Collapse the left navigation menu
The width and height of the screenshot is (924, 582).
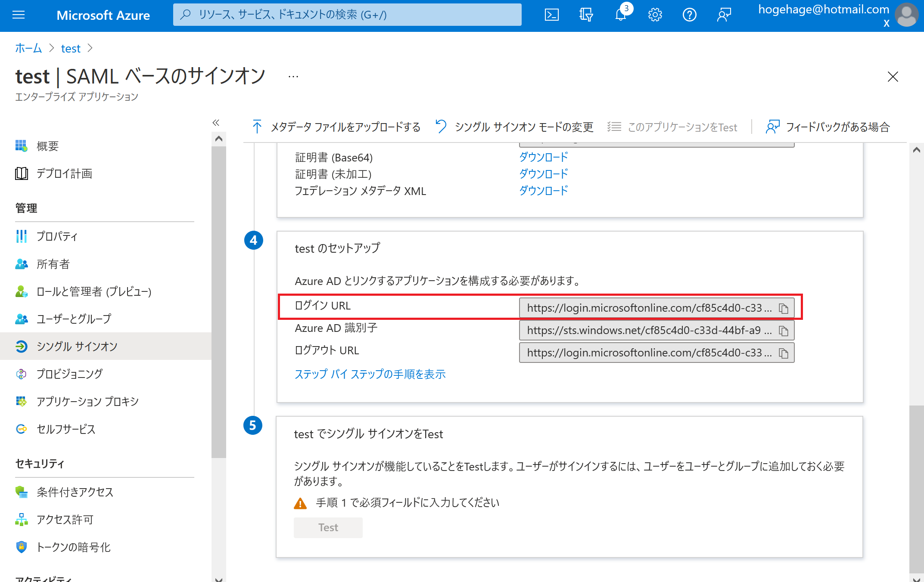pyautogui.click(x=216, y=123)
